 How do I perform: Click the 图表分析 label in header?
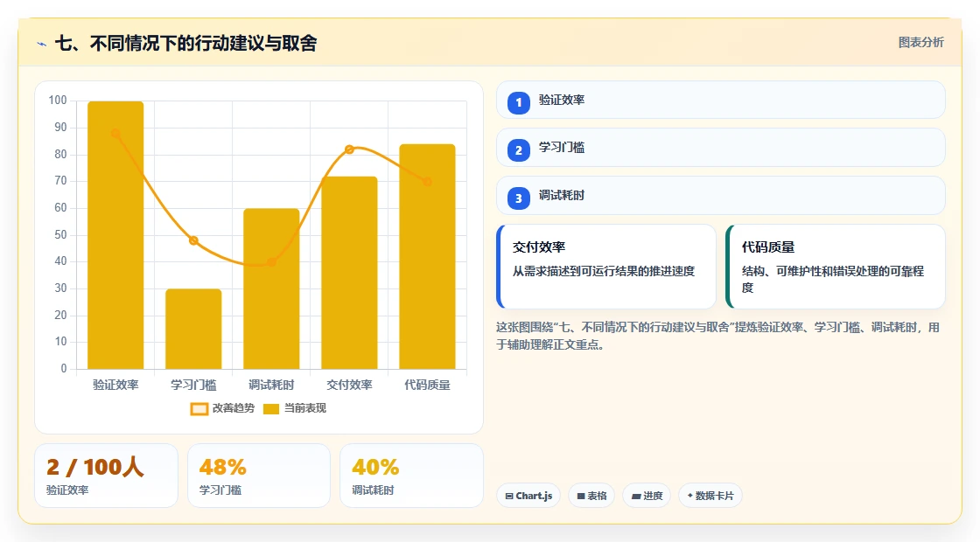click(920, 43)
